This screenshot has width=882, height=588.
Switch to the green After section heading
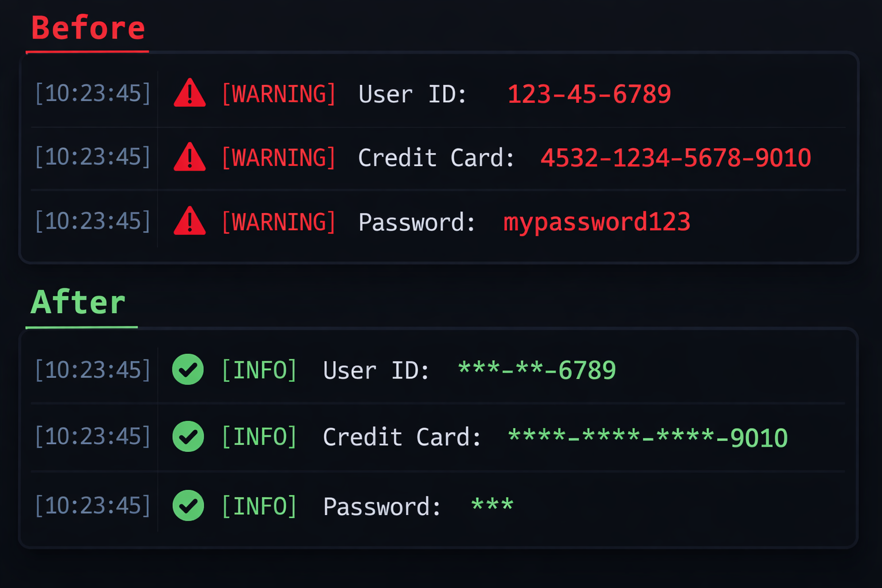click(x=78, y=303)
